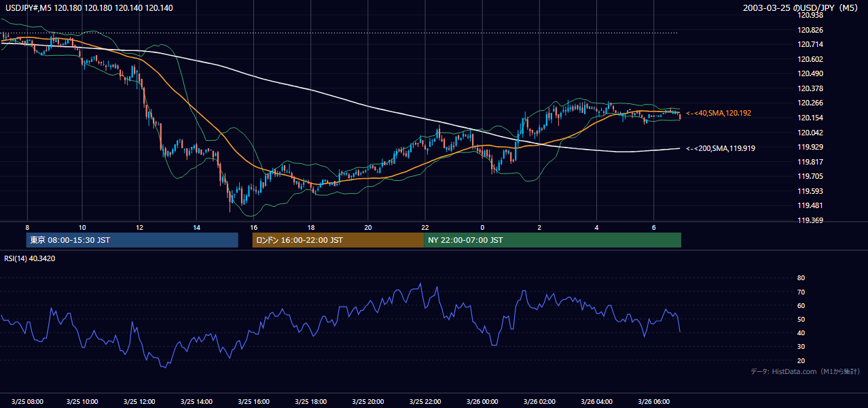Click price axis label 120.266
Viewport: 868px width, 408px height.
coord(810,103)
